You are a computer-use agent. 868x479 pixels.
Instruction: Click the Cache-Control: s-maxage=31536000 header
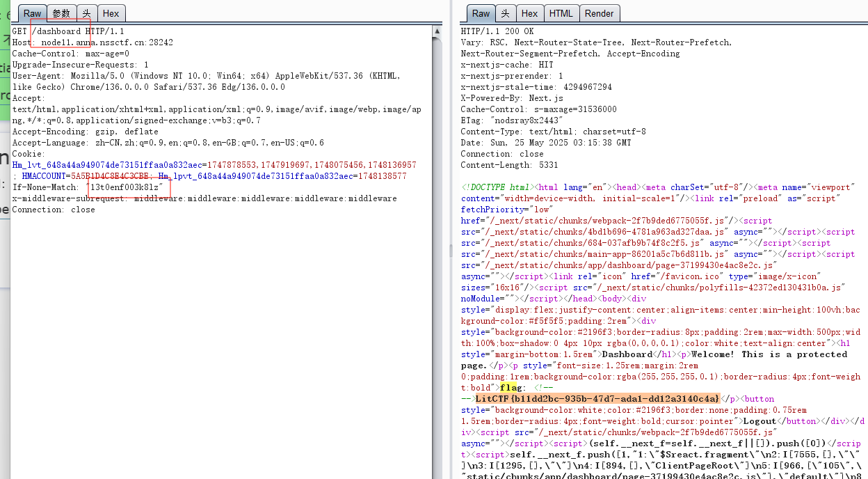coord(538,109)
